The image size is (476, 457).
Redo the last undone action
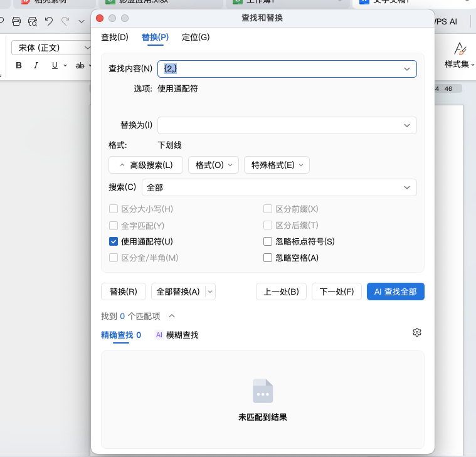click(65, 21)
